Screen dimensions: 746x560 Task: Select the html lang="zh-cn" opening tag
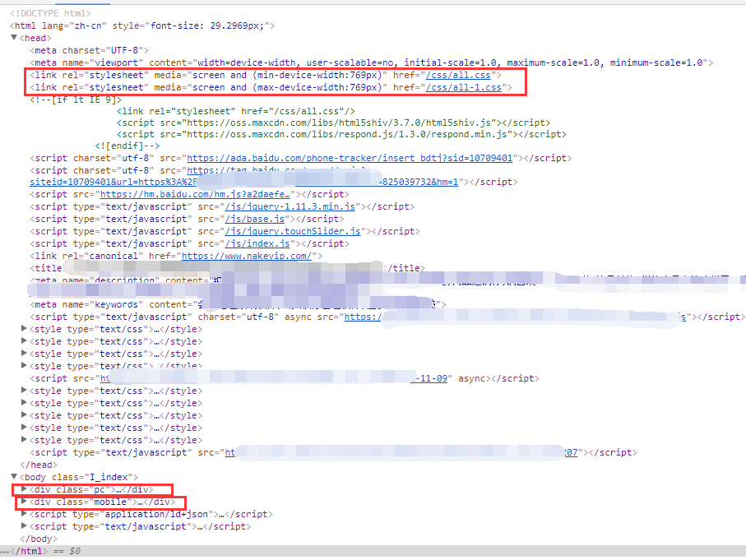[x=142, y=25]
